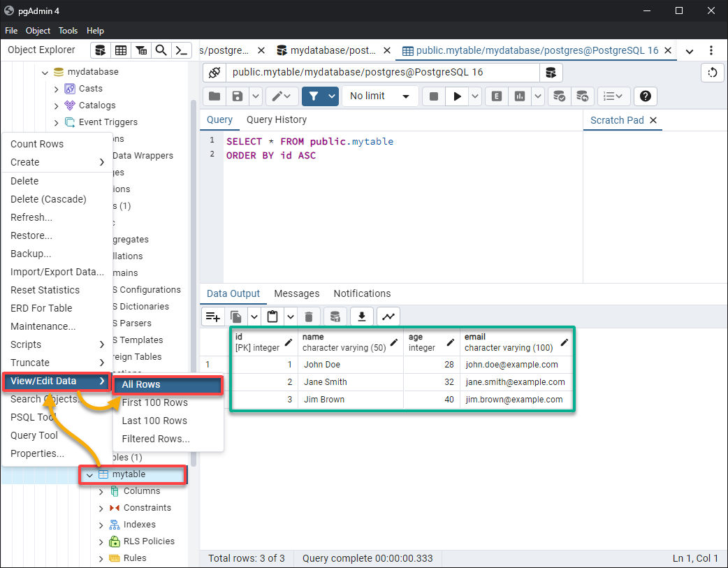Click the Stop query square button
Screen dimensions: 728x568
(434, 96)
